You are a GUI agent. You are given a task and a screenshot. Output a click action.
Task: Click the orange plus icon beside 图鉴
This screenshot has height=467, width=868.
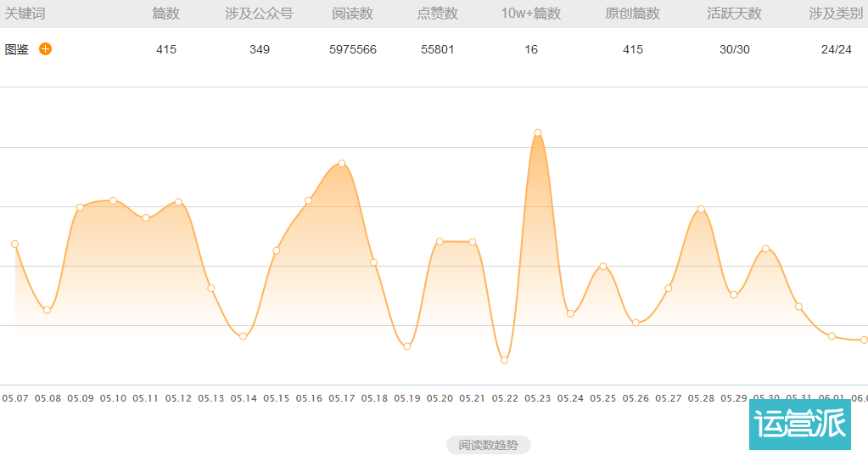pos(45,48)
